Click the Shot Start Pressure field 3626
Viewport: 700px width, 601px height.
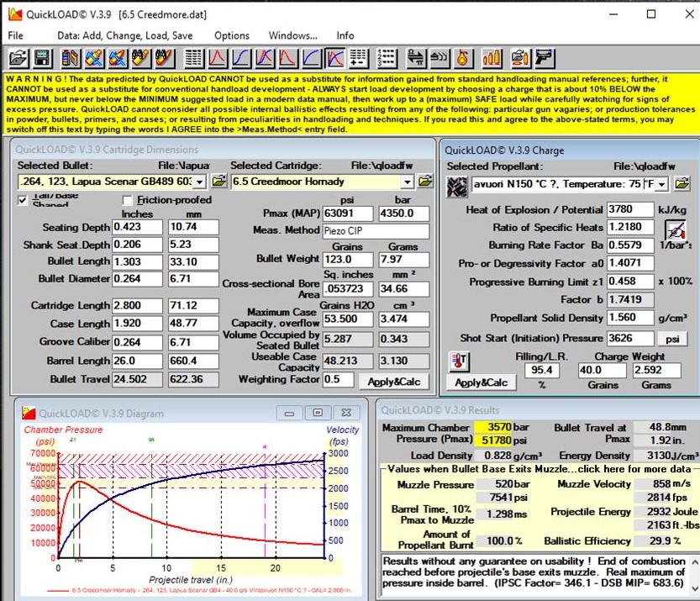click(630, 338)
